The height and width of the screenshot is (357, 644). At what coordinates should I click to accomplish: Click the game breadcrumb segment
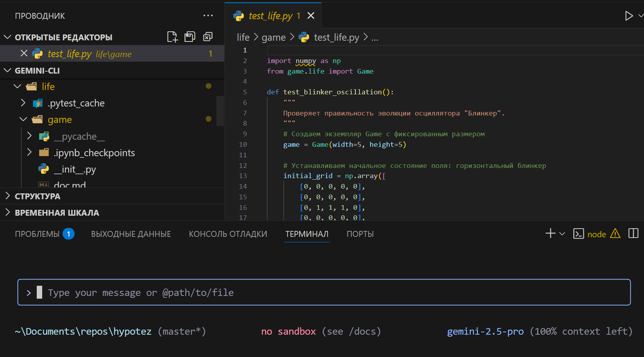coord(274,37)
